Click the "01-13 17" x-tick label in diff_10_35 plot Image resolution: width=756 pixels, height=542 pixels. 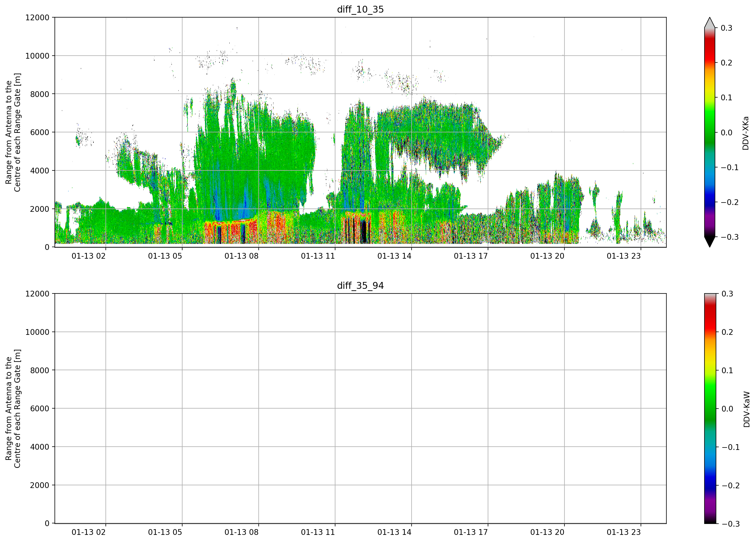click(x=471, y=256)
